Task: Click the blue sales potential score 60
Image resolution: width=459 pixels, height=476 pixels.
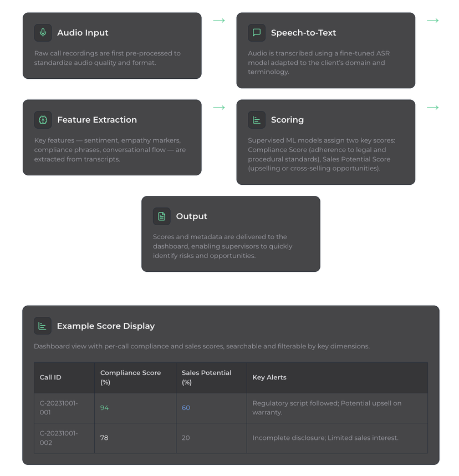Action: (x=186, y=408)
